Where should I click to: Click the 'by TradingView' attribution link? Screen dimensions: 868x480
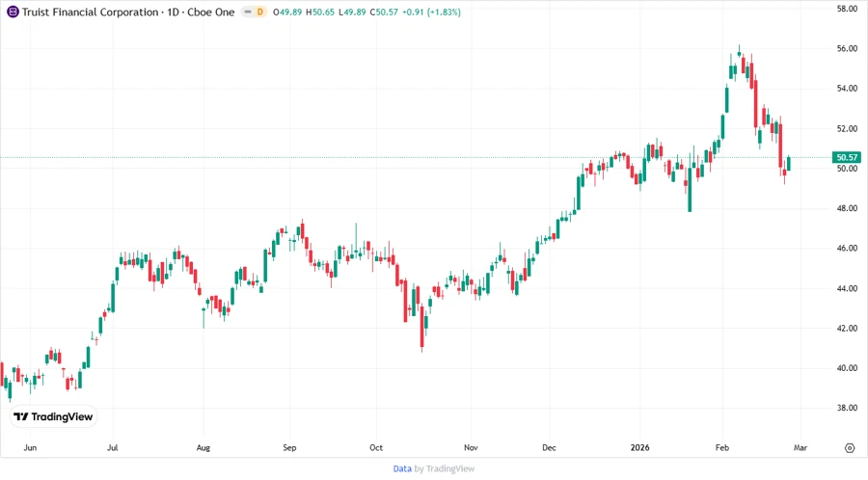pos(445,468)
